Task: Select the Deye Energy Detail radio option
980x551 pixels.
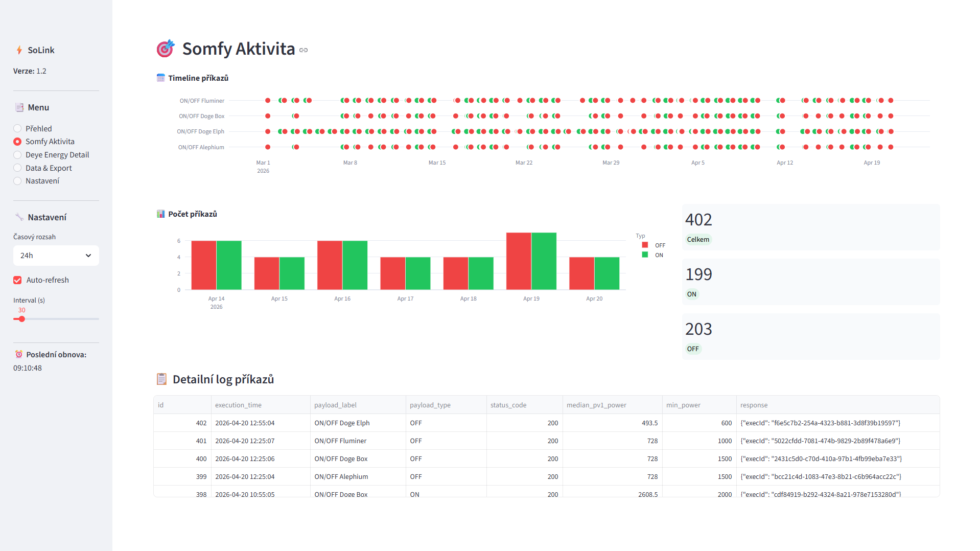Action: click(x=18, y=155)
